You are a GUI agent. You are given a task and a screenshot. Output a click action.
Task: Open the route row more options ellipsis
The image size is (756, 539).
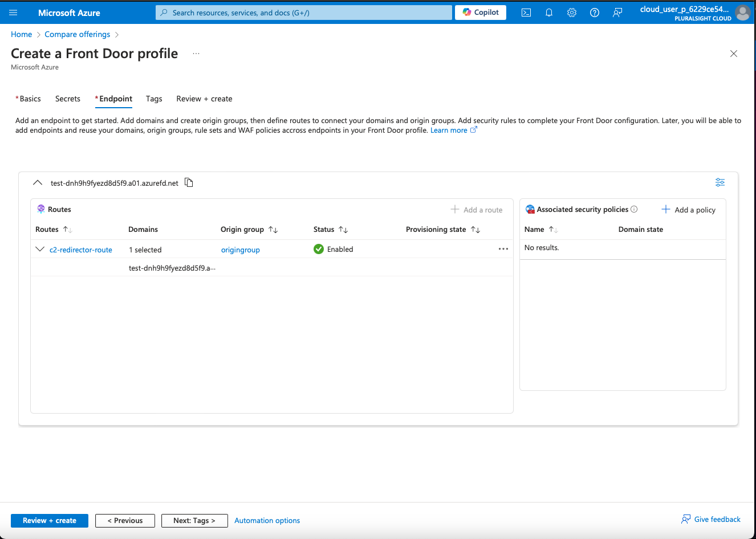pyautogui.click(x=503, y=249)
